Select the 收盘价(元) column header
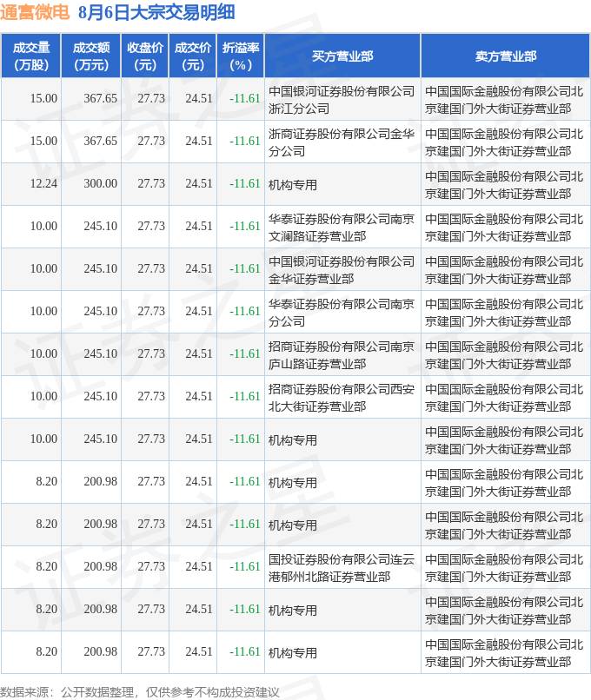591x700 pixels. click(145, 56)
